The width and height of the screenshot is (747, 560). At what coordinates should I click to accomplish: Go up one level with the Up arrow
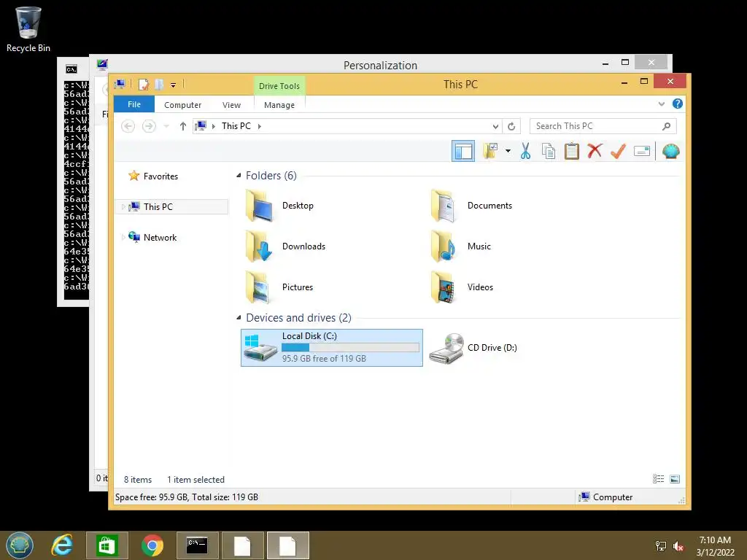(x=183, y=126)
